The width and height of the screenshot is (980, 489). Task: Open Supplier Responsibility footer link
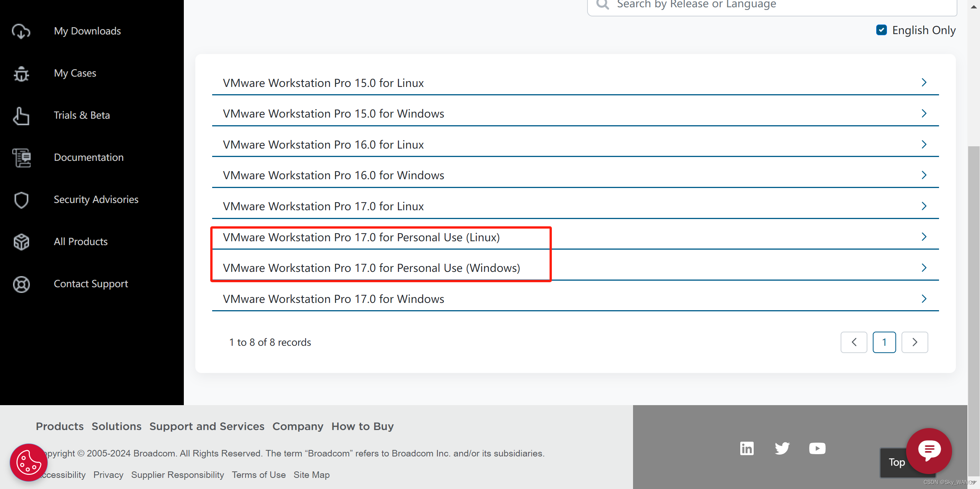click(178, 475)
